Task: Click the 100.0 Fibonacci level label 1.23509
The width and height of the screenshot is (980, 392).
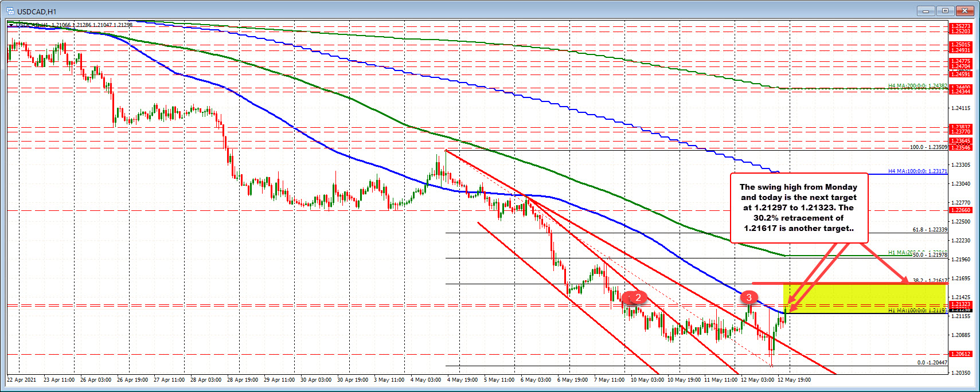Action: point(928,147)
